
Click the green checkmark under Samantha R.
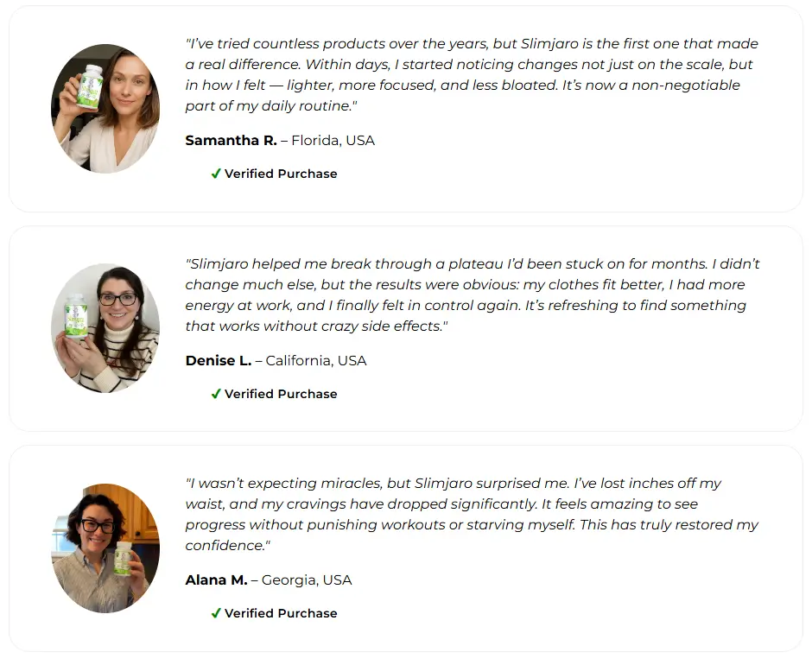(216, 174)
